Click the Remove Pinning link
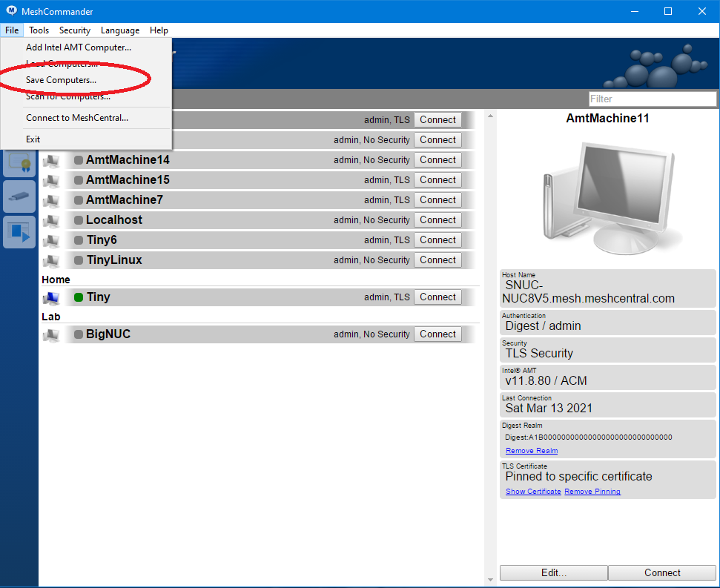 coord(592,492)
